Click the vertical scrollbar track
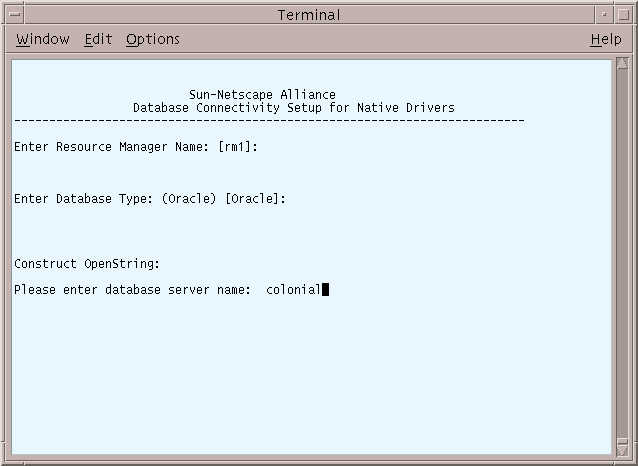This screenshot has height=466, width=638. point(622,252)
